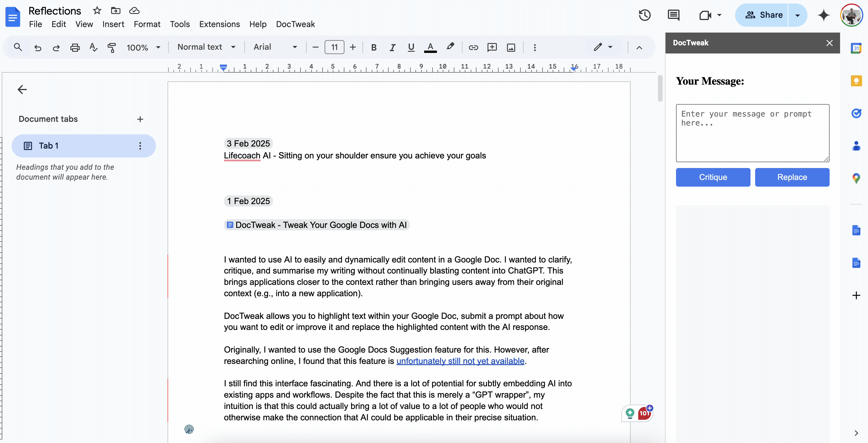
Task: Open the 'unfortunately still not yet available' link
Action: 460,361
